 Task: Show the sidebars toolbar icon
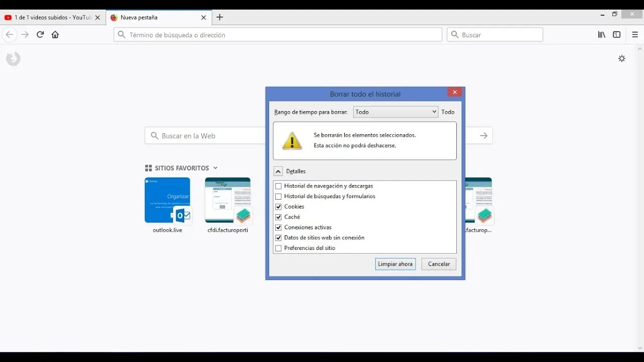coord(617,35)
